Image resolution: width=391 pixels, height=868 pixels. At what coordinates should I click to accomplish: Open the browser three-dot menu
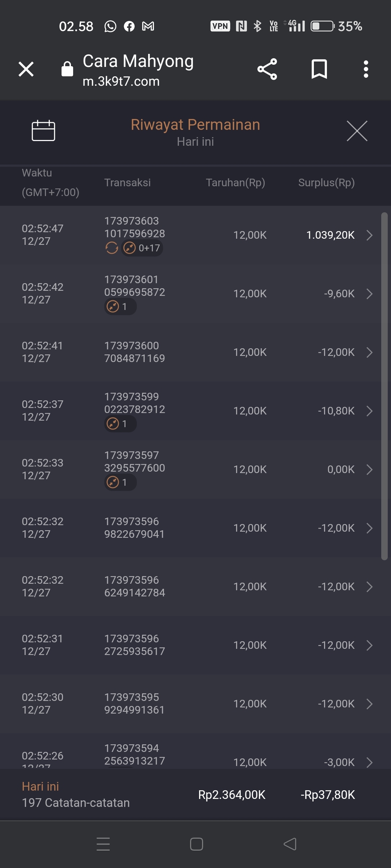coord(366,69)
